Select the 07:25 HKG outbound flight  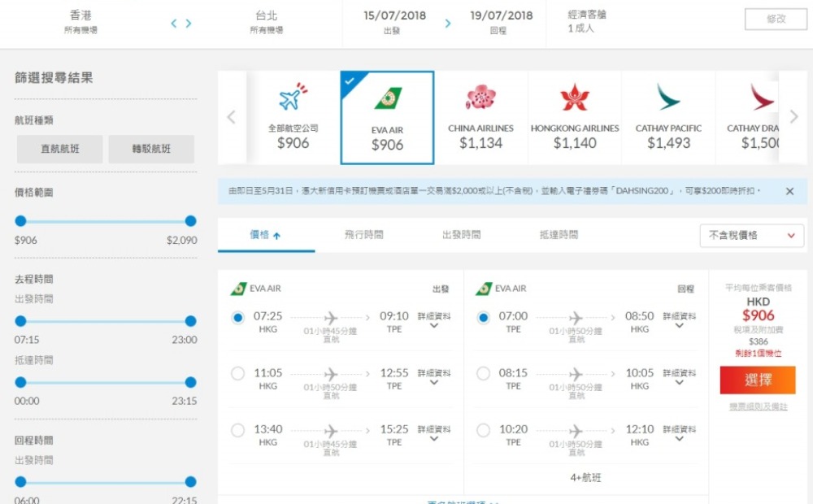[x=237, y=317]
